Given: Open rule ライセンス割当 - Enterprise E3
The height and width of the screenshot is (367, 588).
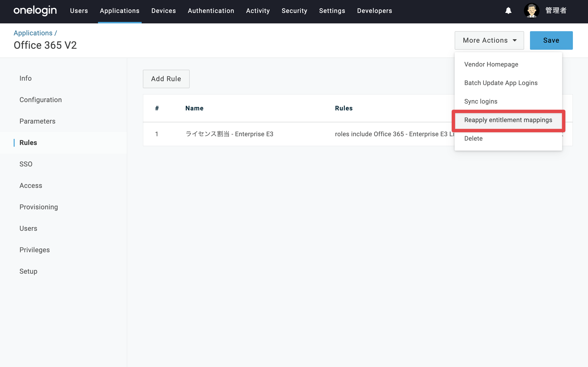Looking at the screenshot, I should click(x=229, y=134).
